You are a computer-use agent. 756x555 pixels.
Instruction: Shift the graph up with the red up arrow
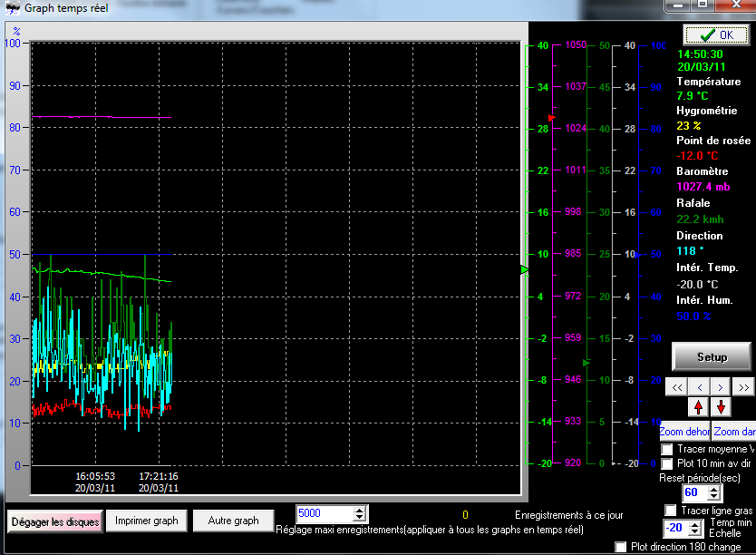[698, 407]
